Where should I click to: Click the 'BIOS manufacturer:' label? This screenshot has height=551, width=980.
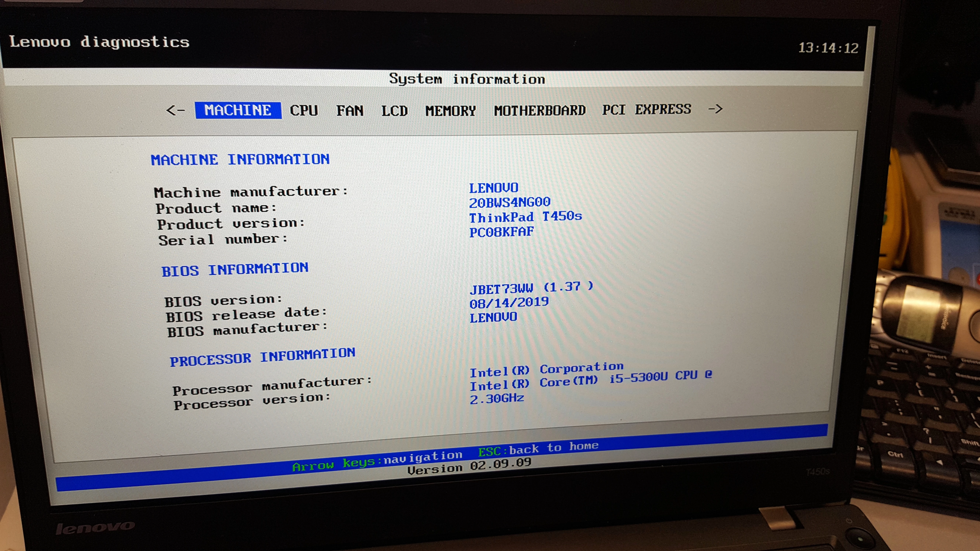pyautogui.click(x=247, y=329)
